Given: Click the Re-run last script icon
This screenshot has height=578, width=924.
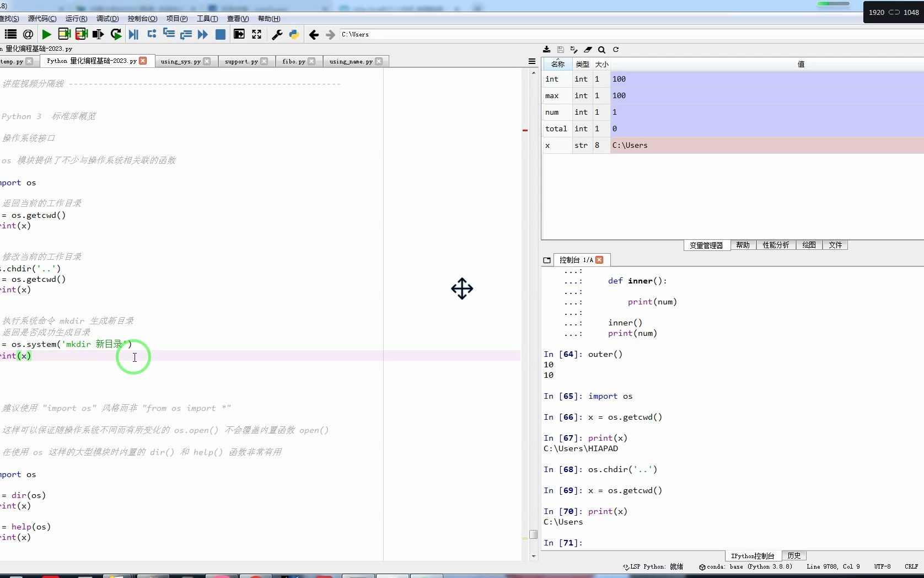Looking at the screenshot, I should [116, 34].
